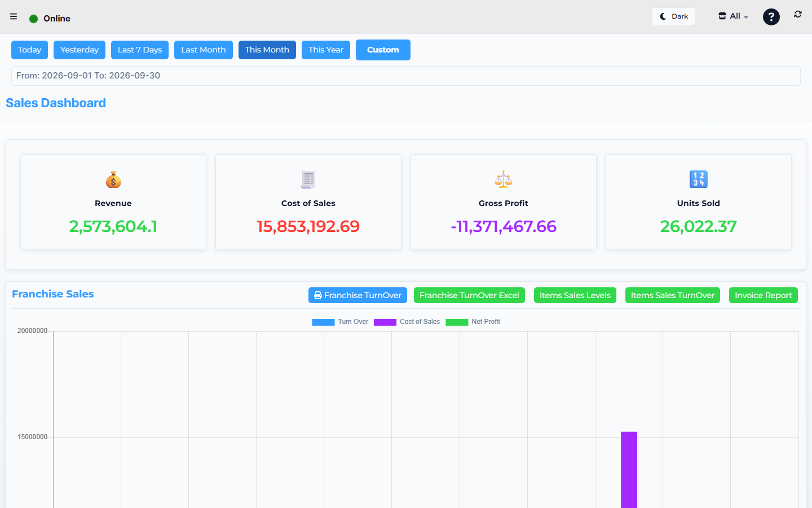Click the Cost of Sales value 15,853,192.69
The width and height of the screenshot is (812, 508).
click(x=308, y=226)
